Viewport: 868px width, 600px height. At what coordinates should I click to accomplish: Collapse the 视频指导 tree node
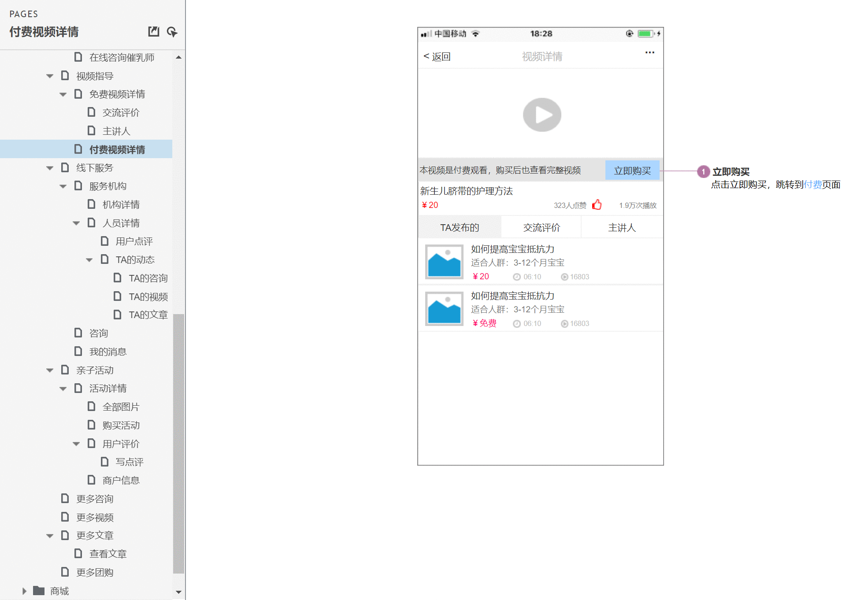pos(50,76)
